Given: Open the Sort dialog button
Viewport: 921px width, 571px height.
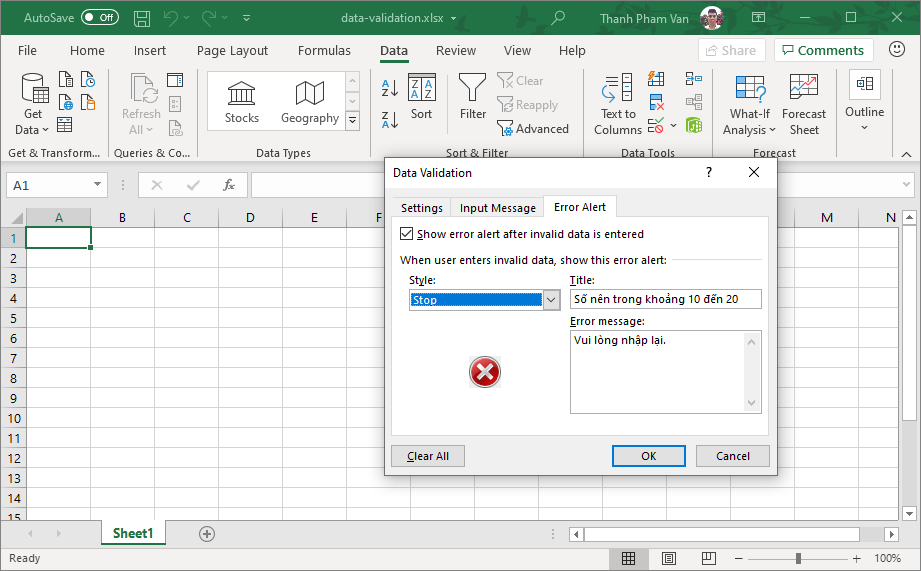Looking at the screenshot, I should pos(421,97).
